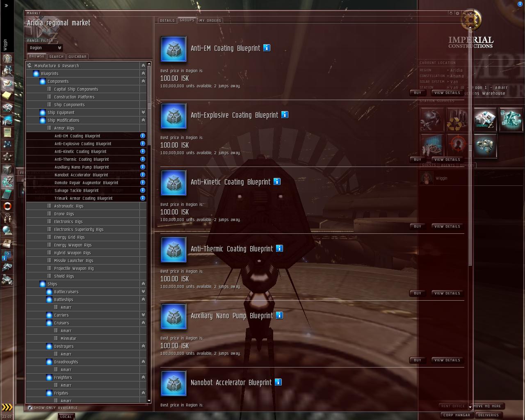Show info for Anti-Kinetic Coating Blueprint heading
Screen dimensions: 525x420
[277, 182]
